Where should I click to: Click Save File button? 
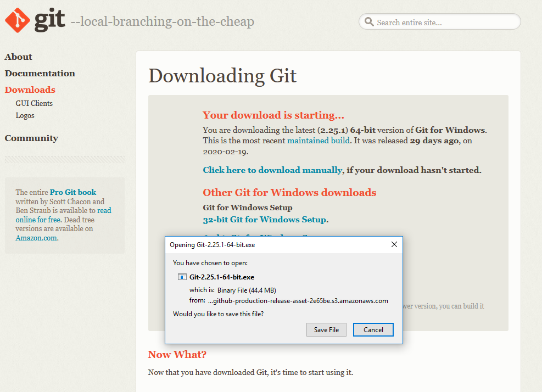click(326, 330)
